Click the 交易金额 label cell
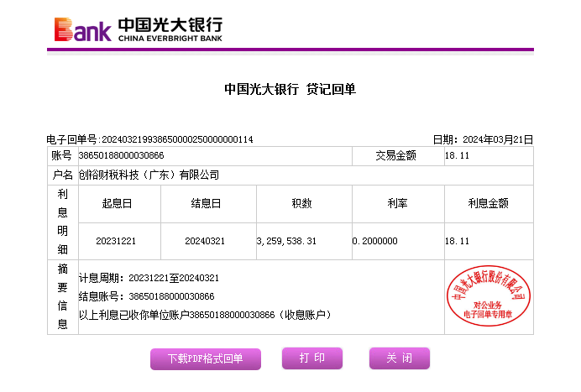The image size is (581, 392). (398, 156)
